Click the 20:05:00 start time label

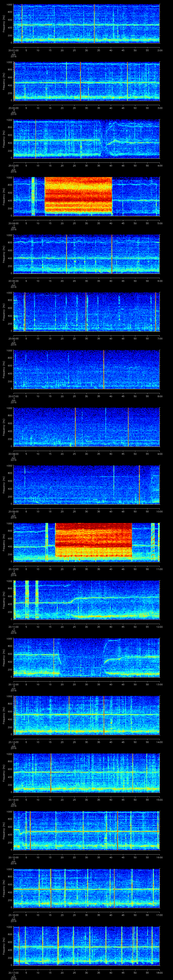13,281
